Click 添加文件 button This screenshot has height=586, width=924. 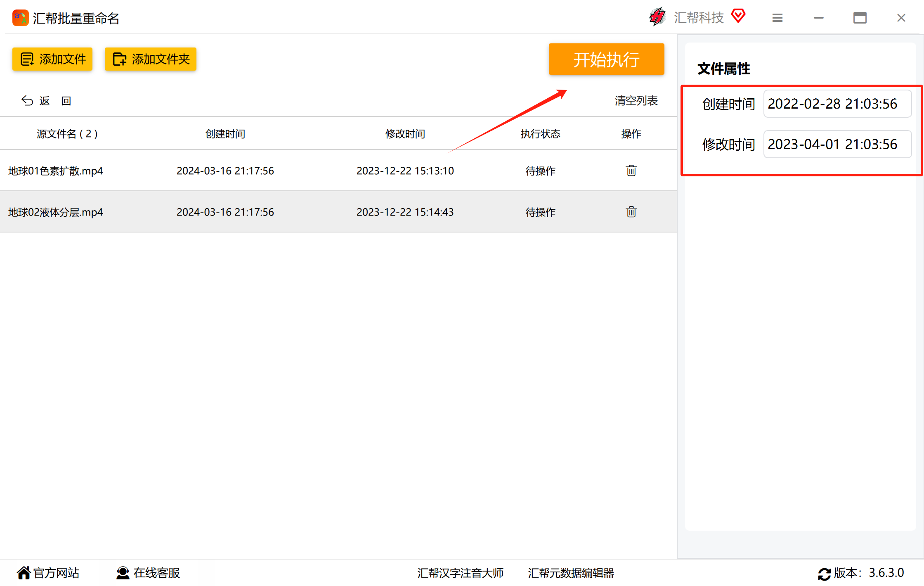pos(52,59)
